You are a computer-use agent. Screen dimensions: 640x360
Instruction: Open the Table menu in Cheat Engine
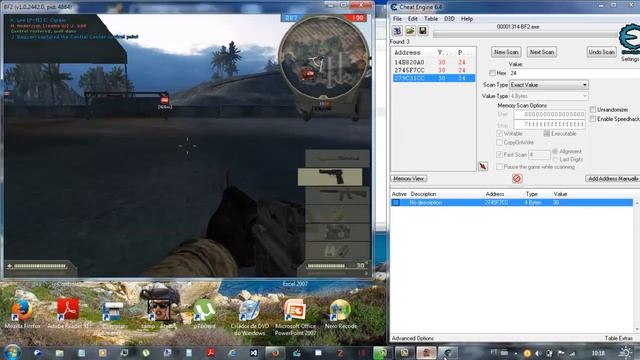431,19
